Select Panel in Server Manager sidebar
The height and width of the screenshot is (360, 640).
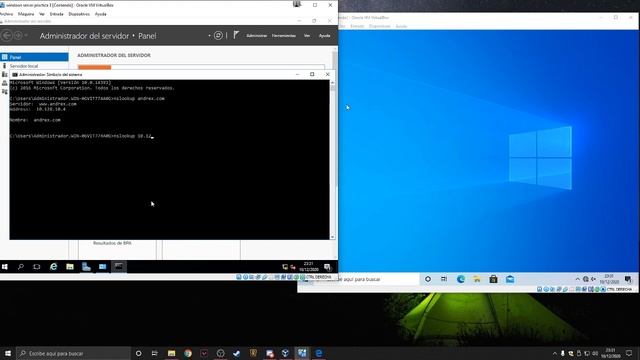(35, 57)
